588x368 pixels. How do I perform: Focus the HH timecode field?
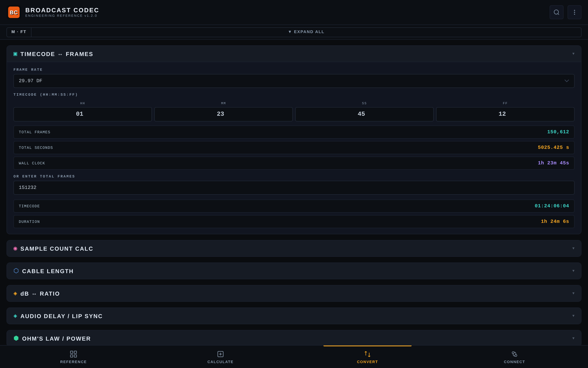(83, 114)
